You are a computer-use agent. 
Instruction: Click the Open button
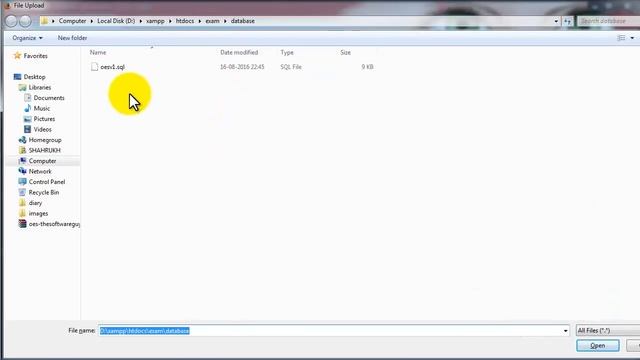598,346
